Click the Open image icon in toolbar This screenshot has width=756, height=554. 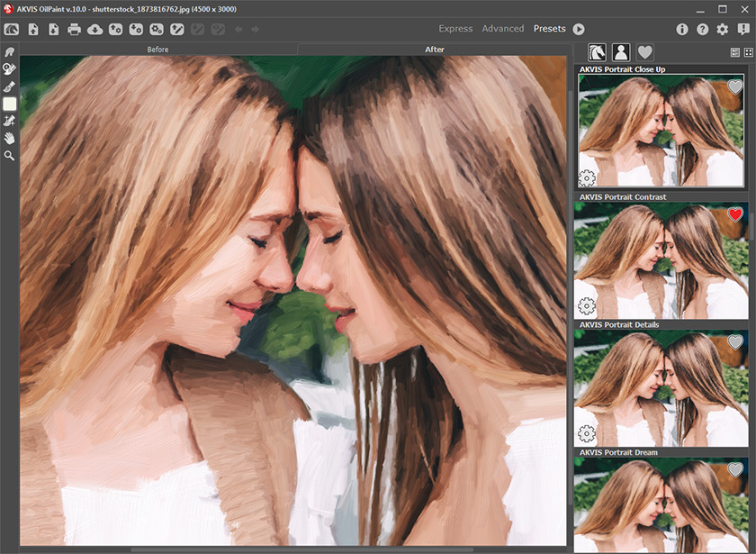point(33,29)
